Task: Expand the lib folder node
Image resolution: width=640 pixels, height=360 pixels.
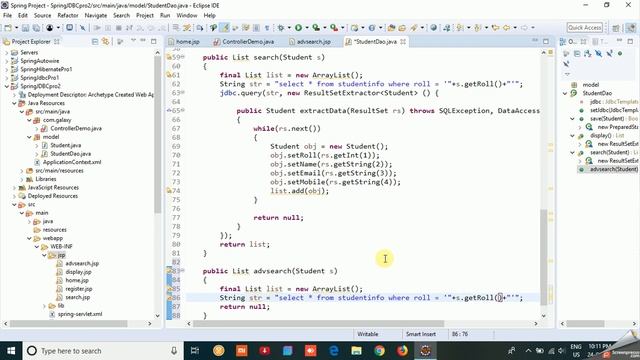Action: 44,306
